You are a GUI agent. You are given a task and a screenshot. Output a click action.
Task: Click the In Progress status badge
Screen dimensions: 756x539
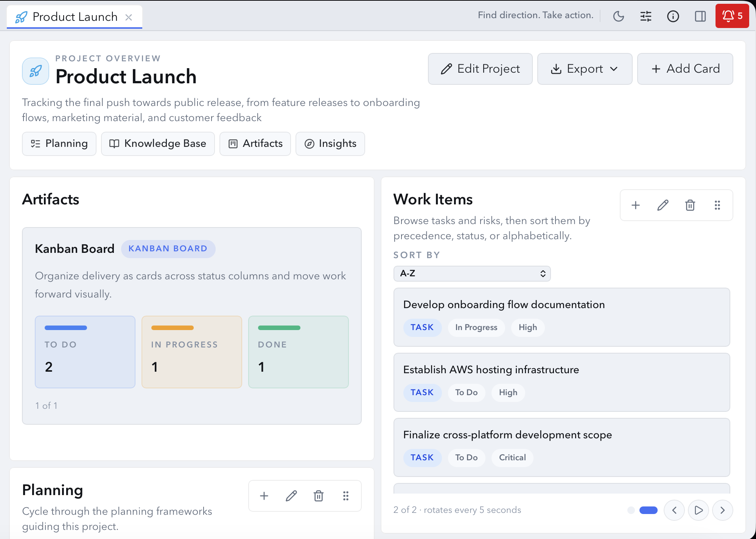tap(476, 327)
